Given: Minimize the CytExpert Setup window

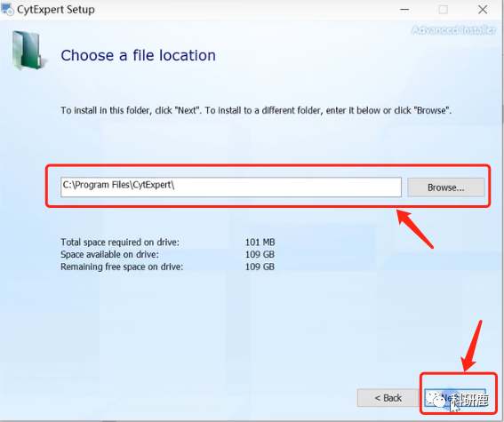Looking at the screenshot, I should click(404, 10).
